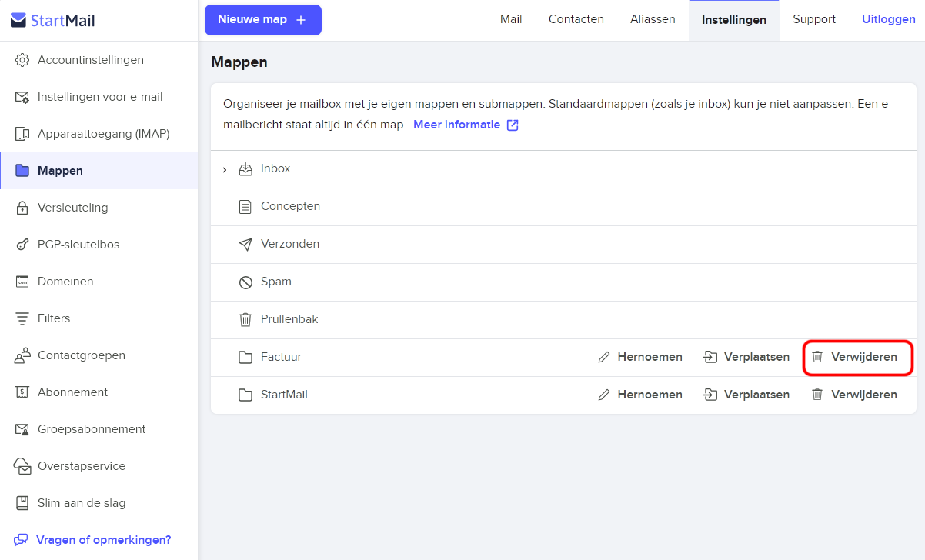Click the Uitloggen link

pyautogui.click(x=889, y=19)
